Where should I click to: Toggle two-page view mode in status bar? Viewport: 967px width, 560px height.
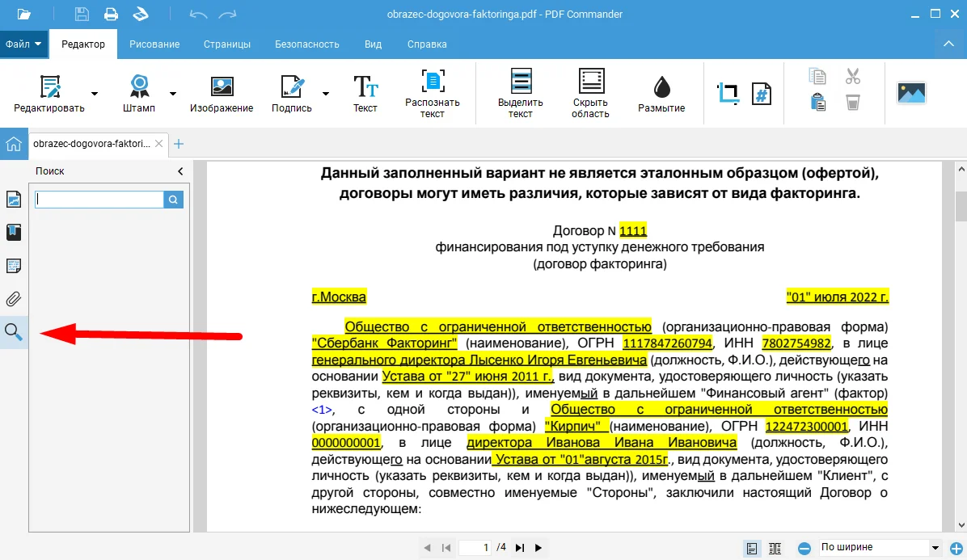[775, 548]
